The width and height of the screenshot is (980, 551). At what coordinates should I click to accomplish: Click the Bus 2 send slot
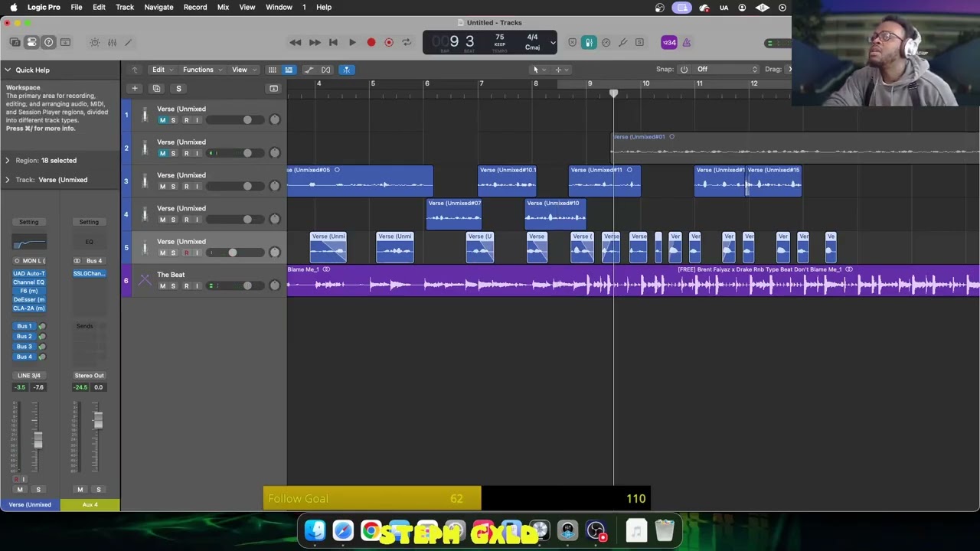(24, 336)
